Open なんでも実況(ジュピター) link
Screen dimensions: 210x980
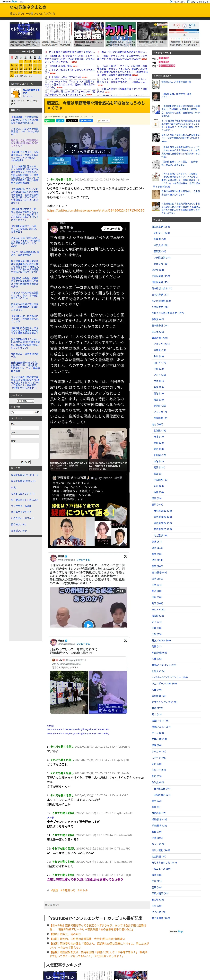pos(24,475)
